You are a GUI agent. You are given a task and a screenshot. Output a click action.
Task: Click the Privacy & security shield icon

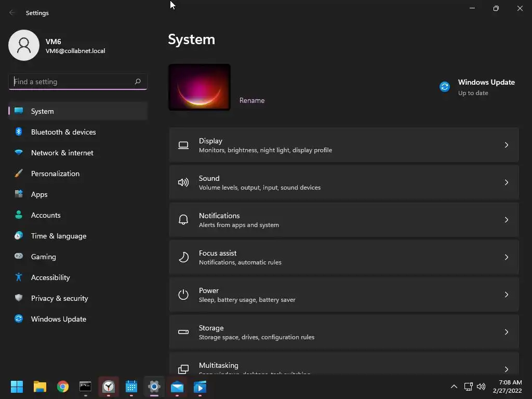[x=19, y=298]
